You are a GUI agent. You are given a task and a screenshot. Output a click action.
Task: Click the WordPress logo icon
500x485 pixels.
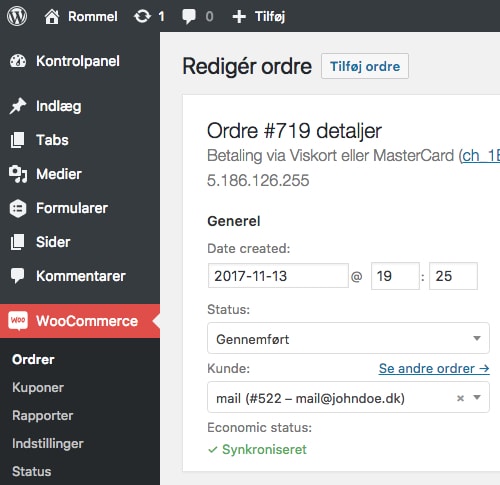pyautogui.click(x=17, y=16)
